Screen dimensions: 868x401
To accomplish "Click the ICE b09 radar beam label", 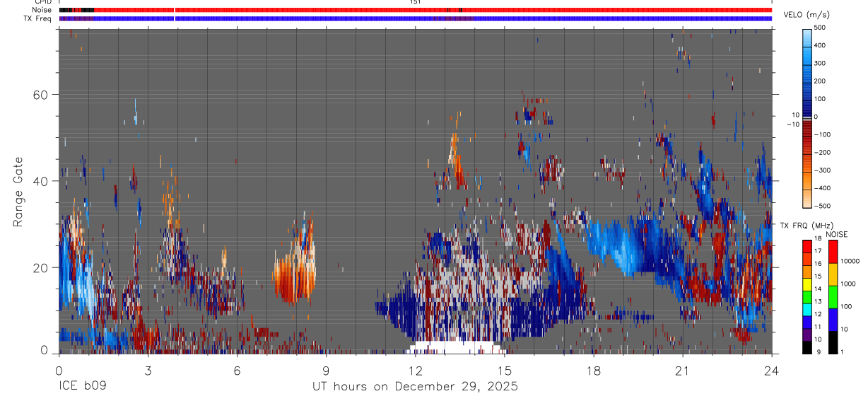I will 82,387.
